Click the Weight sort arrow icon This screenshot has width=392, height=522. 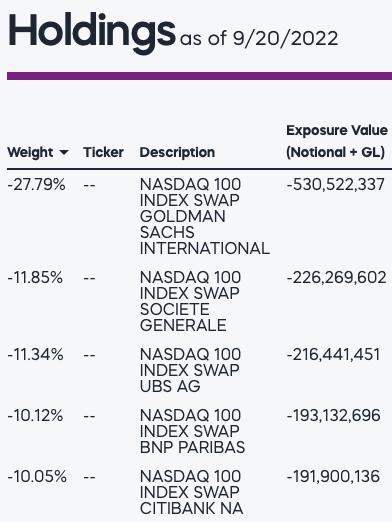click(63, 153)
